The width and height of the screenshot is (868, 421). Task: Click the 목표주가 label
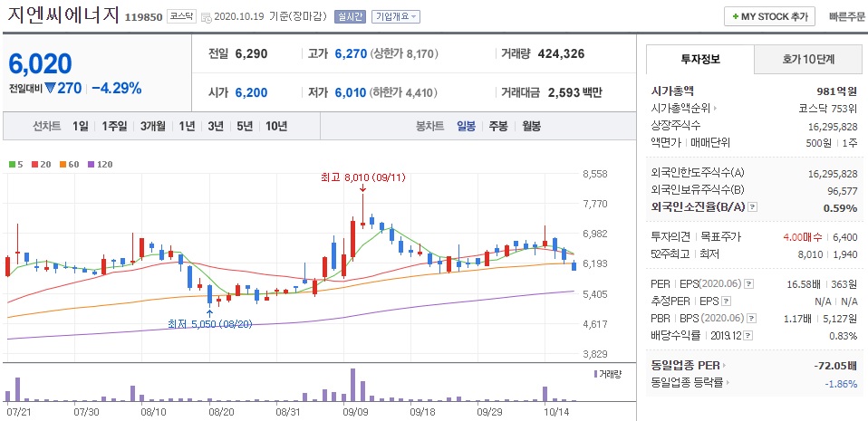click(721, 237)
